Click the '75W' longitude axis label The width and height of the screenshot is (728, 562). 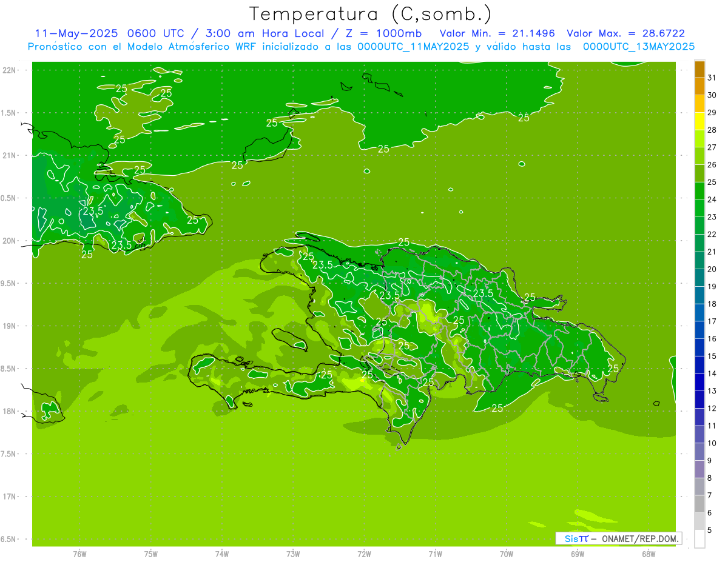151,554
